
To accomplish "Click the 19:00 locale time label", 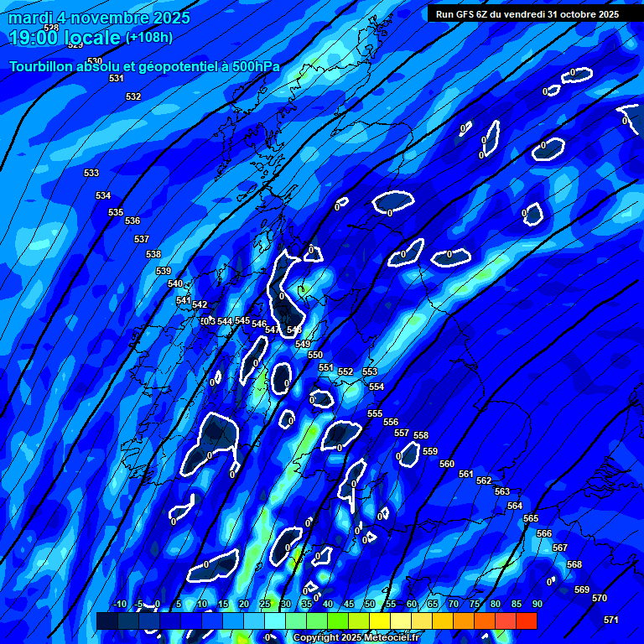I will [65, 38].
